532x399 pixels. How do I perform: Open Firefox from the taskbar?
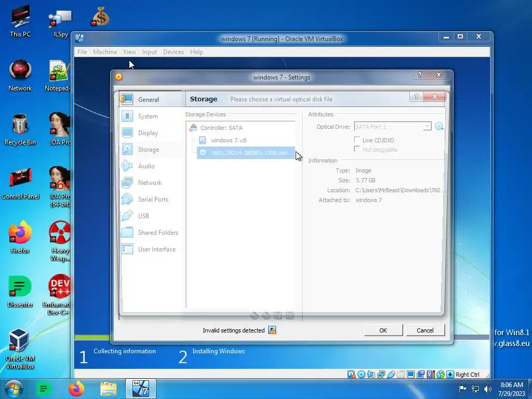click(x=76, y=389)
